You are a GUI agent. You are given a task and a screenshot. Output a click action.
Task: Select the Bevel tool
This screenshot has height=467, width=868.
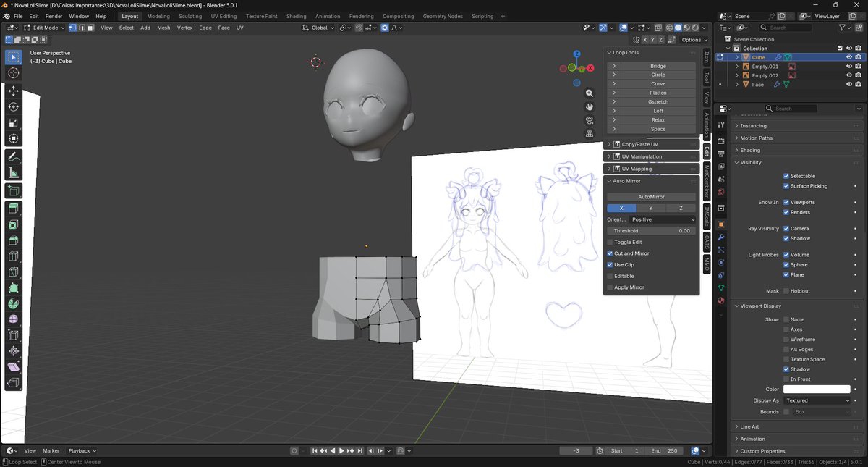[x=14, y=240]
